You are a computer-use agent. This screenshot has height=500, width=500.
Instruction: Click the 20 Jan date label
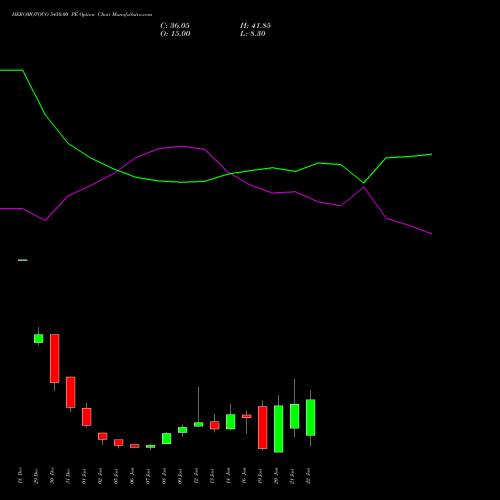click(x=276, y=476)
